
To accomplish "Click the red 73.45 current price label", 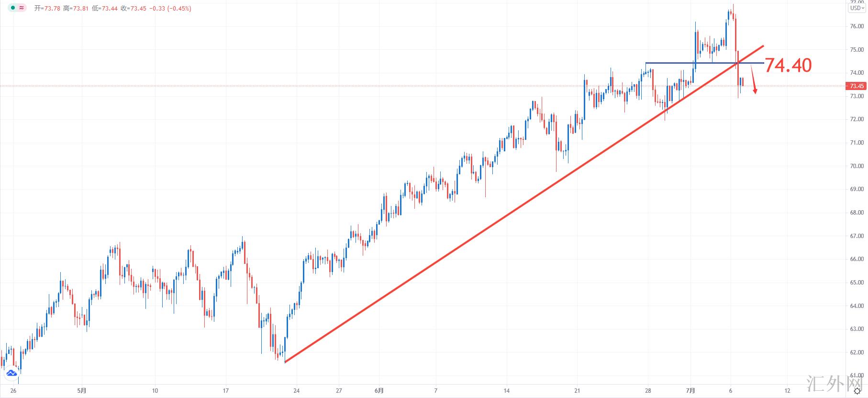I will pos(856,86).
